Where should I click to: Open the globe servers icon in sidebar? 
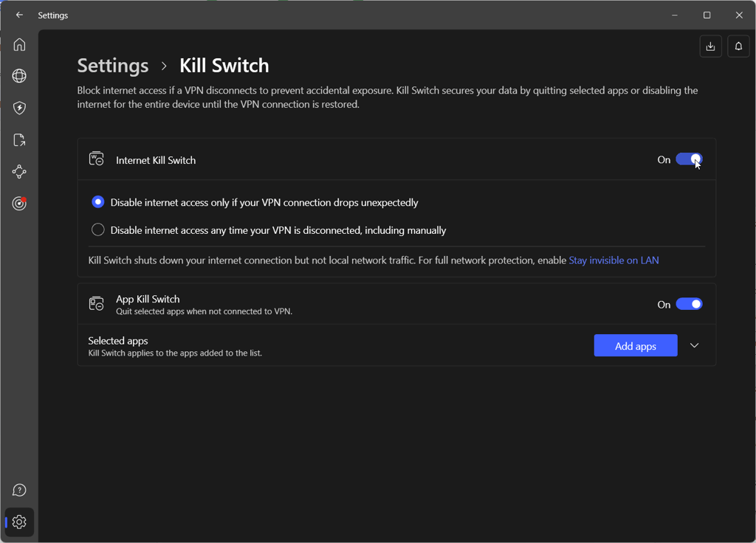click(19, 76)
